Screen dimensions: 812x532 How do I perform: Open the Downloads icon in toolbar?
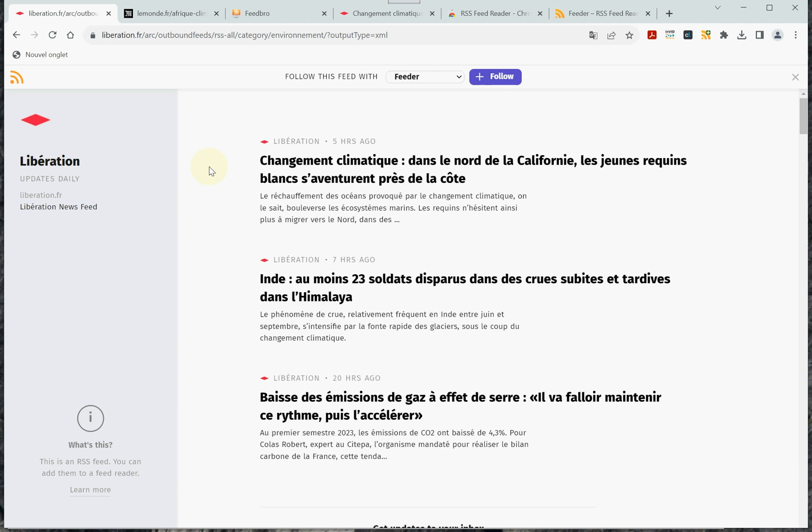click(x=742, y=35)
